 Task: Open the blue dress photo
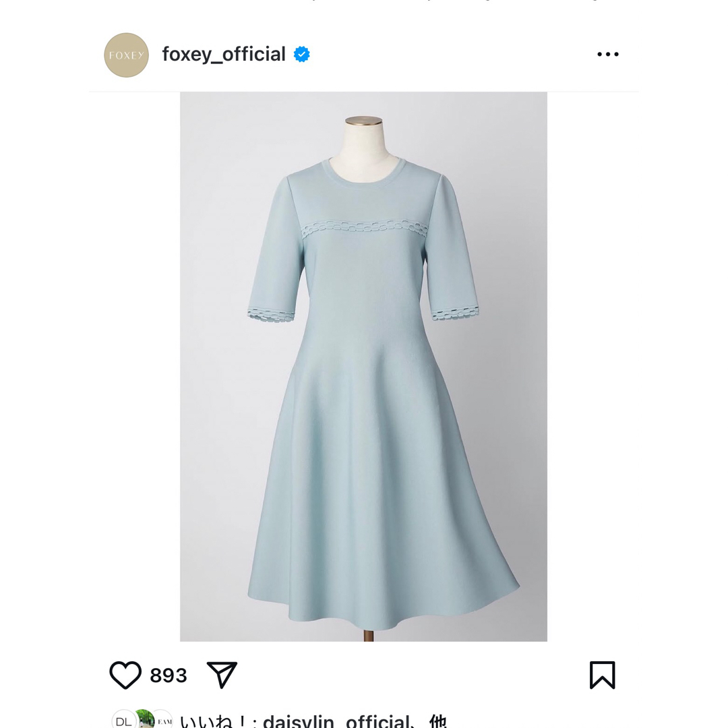pyautogui.click(x=363, y=366)
